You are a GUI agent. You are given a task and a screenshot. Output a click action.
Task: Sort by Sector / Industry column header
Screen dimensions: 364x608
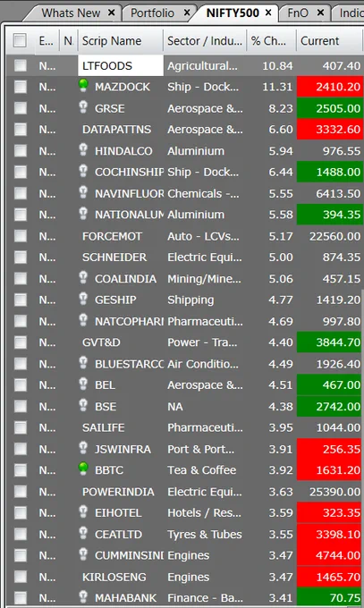click(x=205, y=41)
